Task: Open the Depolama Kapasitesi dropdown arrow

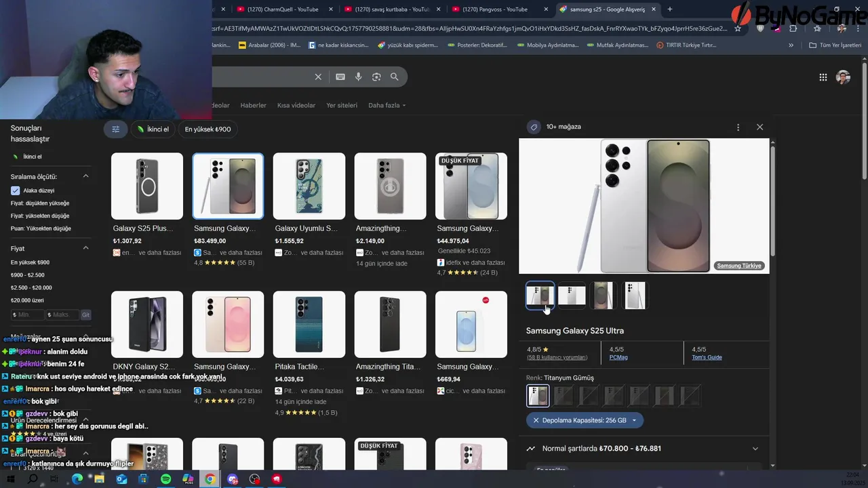Action: point(634,420)
